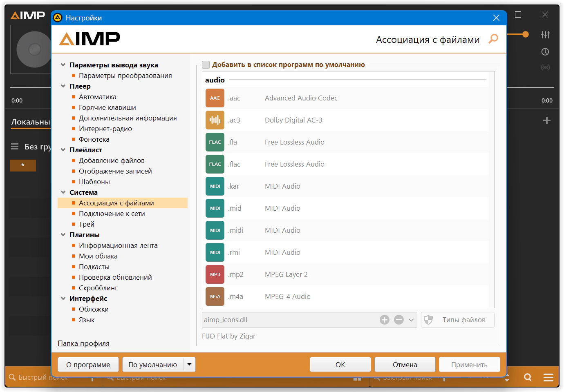Select 'Горячие клавиши' in settings tree

point(107,107)
